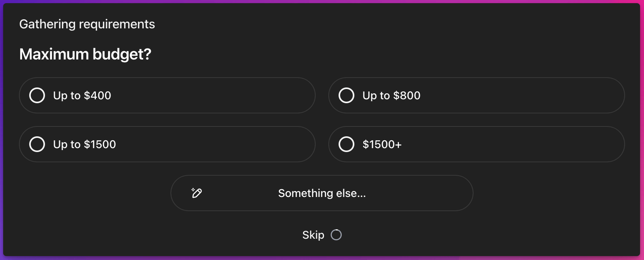Click the "Gathering requirements" title
This screenshot has width=644, height=260.
click(x=87, y=24)
